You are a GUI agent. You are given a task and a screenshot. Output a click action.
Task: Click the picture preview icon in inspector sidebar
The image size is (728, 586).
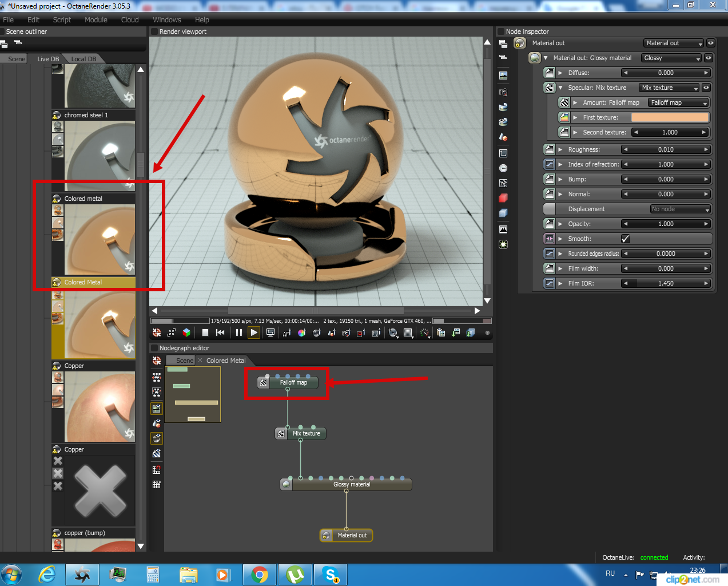click(x=503, y=229)
